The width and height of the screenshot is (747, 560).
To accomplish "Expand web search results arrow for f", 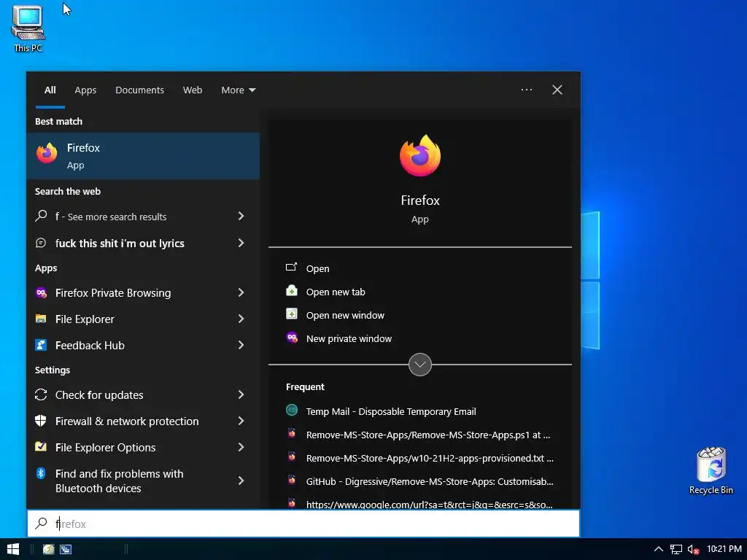I will click(x=241, y=216).
